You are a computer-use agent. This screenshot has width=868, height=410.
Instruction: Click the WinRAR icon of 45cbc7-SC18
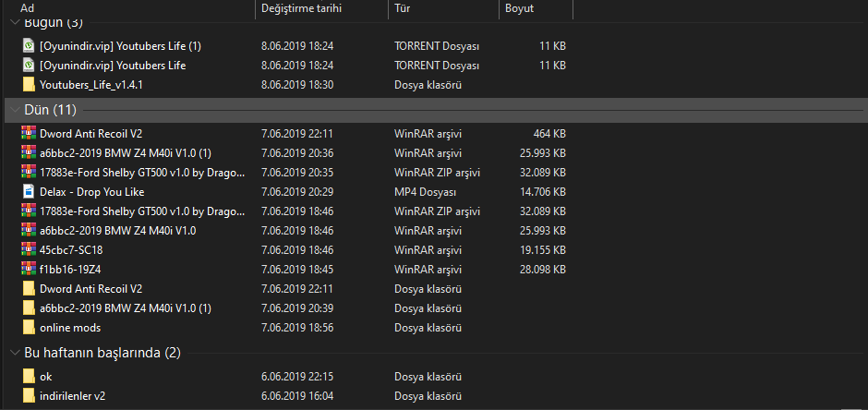click(x=29, y=249)
